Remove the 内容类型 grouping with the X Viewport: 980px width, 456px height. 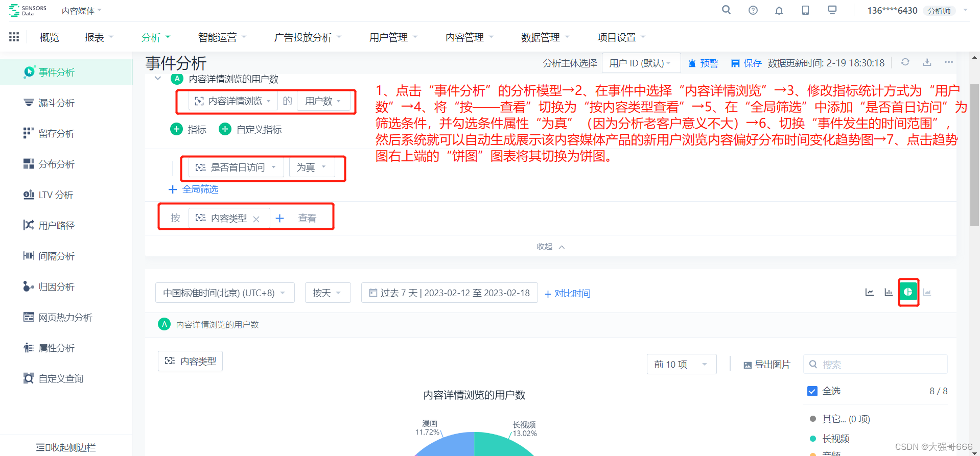[x=256, y=219]
